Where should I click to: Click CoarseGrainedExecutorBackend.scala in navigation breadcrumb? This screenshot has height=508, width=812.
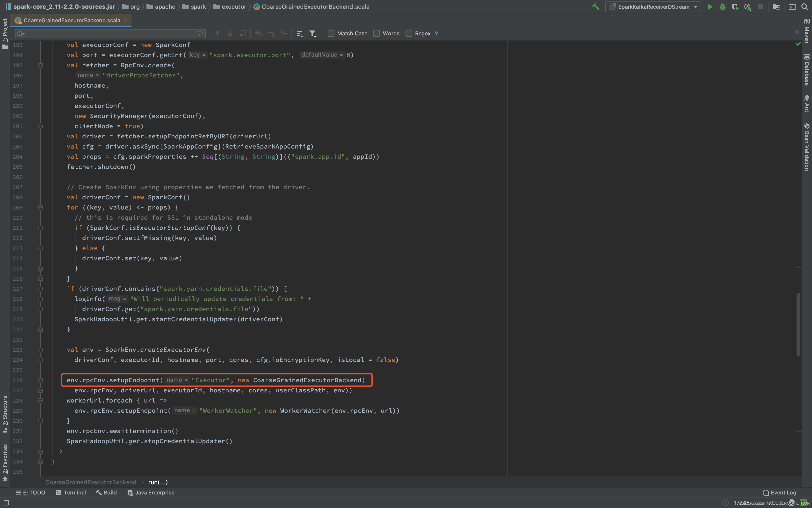pyautogui.click(x=311, y=7)
